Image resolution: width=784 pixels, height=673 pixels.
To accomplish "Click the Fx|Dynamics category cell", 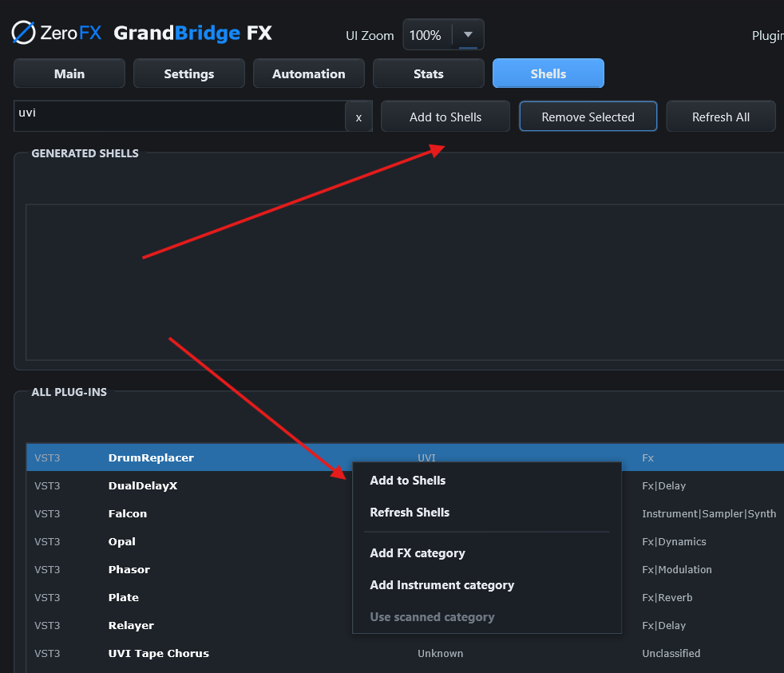I will click(674, 541).
